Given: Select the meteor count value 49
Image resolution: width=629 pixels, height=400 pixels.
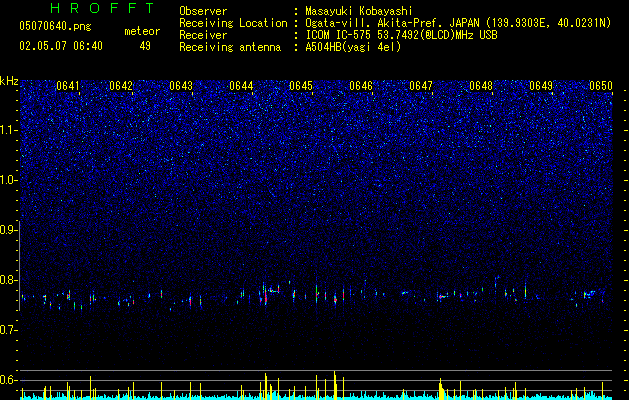Looking at the screenshot, I should click(x=145, y=46).
